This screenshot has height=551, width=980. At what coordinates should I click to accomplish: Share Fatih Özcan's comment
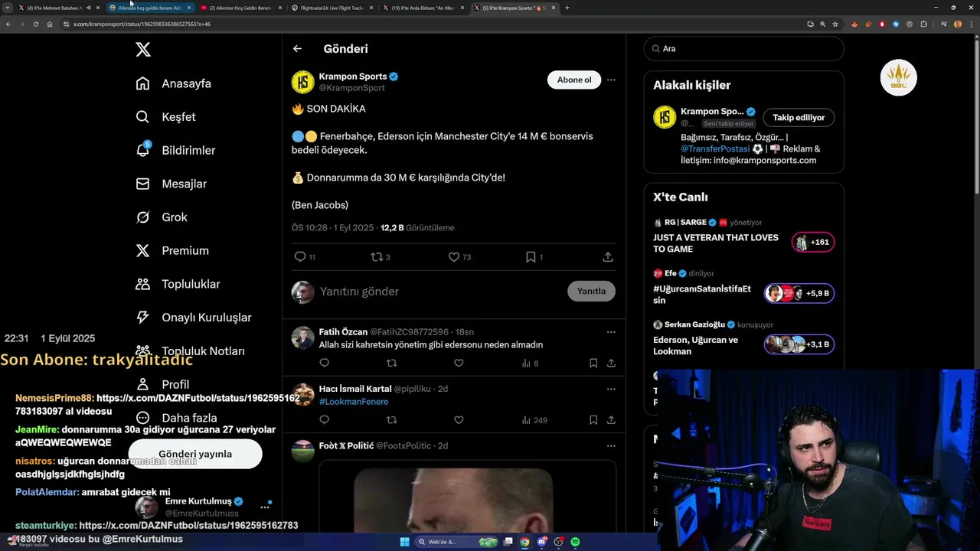pyautogui.click(x=611, y=364)
